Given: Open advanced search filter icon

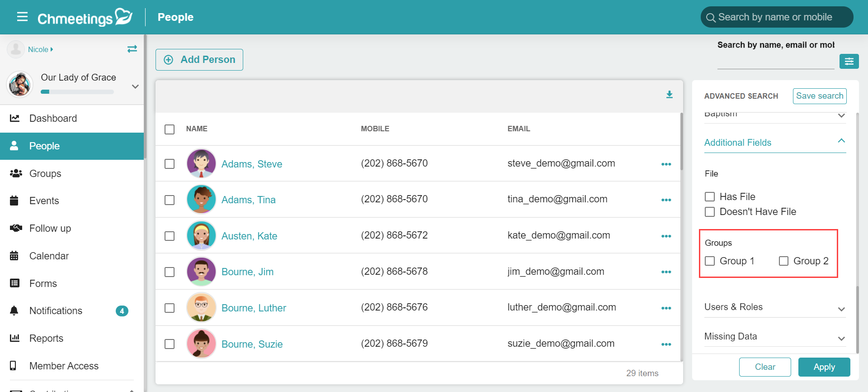Looking at the screenshot, I should [x=849, y=61].
